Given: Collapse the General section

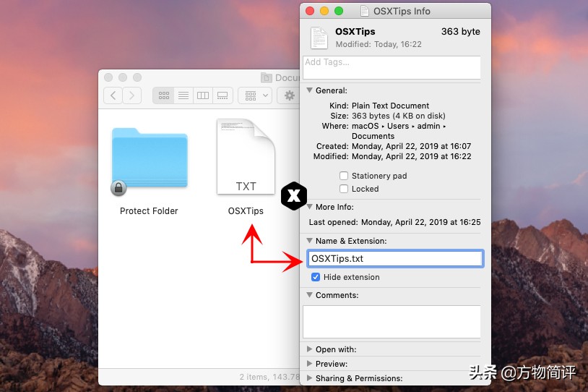Looking at the screenshot, I should pyautogui.click(x=310, y=90).
